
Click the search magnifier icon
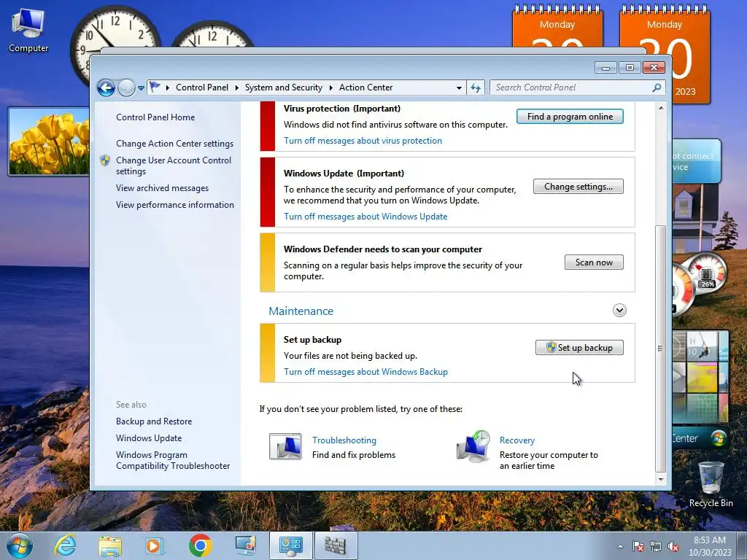coord(657,87)
